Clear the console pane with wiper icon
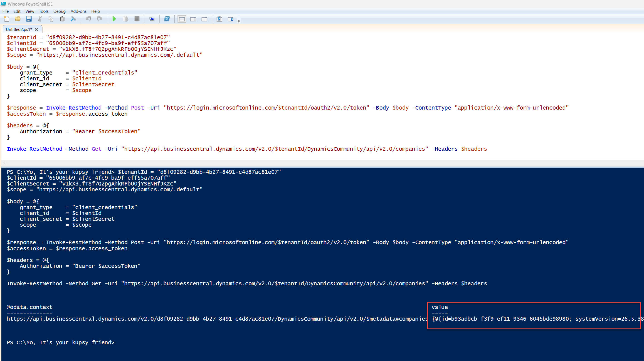Viewport: 644px width, 361px height. tap(73, 19)
